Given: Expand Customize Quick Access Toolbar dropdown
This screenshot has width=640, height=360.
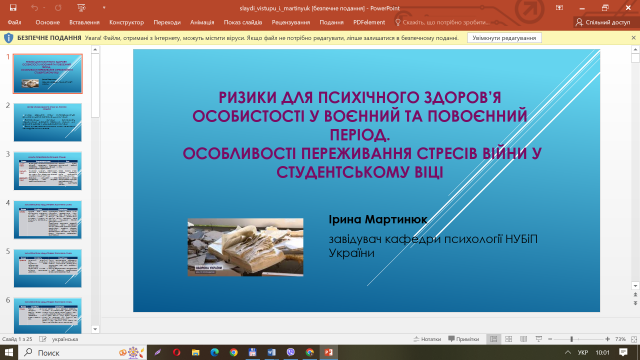Looking at the screenshot, I should (104, 8).
